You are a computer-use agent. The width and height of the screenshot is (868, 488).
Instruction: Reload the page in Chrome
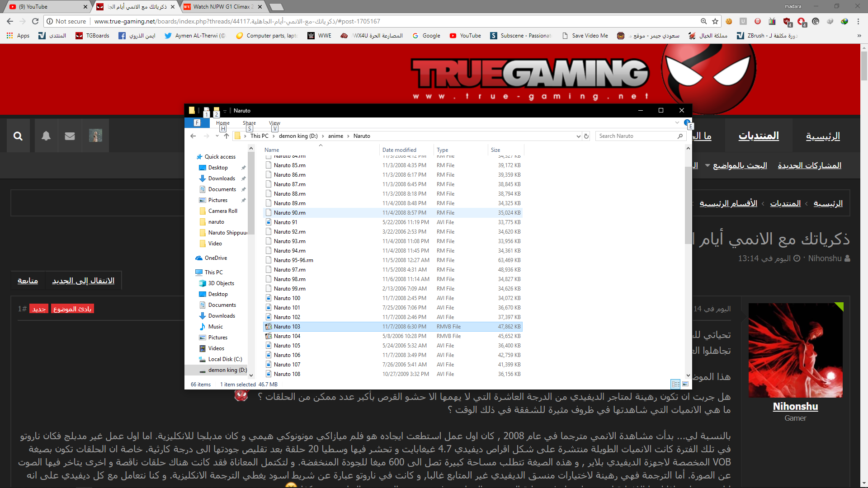coord(35,21)
